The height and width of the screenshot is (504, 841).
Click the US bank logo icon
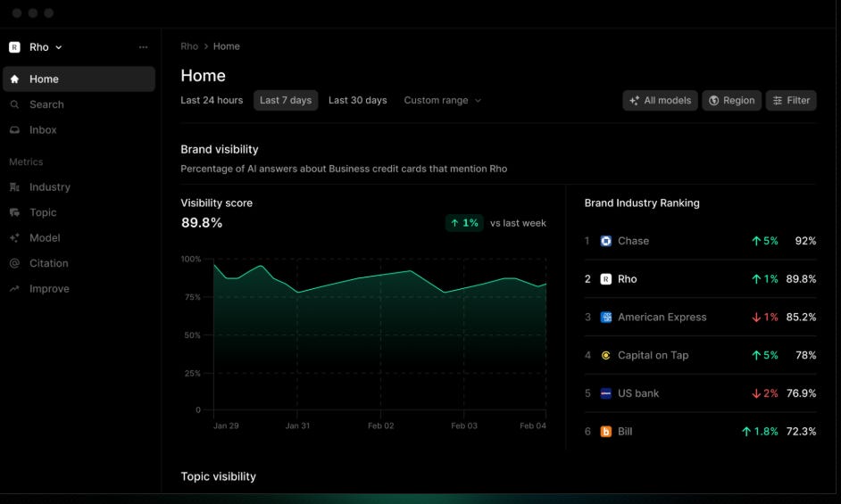coord(605,393)
